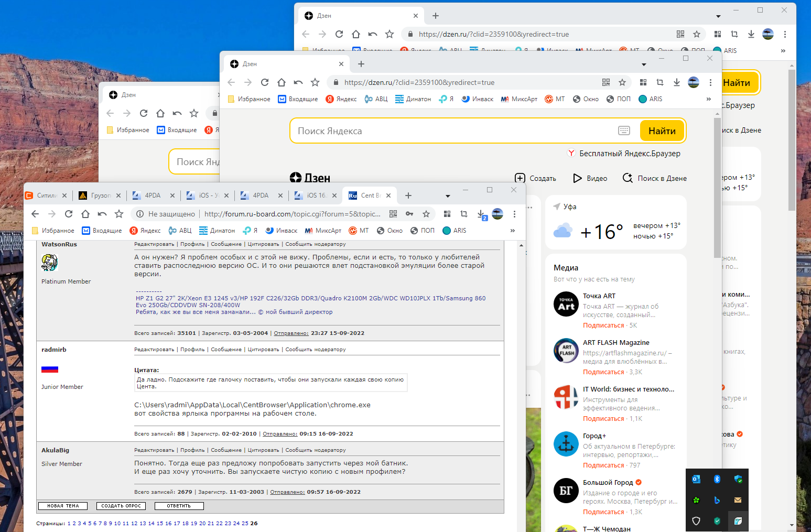The height and width of the screenshot is (532, 811).
Task: Click the QR code icon in forum address bar
Action: point(393,214)
